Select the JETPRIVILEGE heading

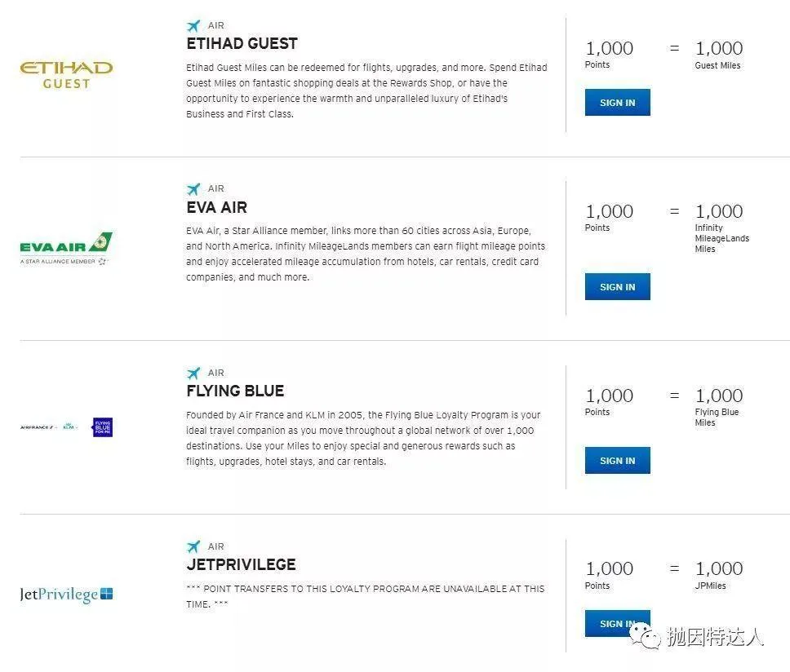pyautogui.click(x=241, y=565)
